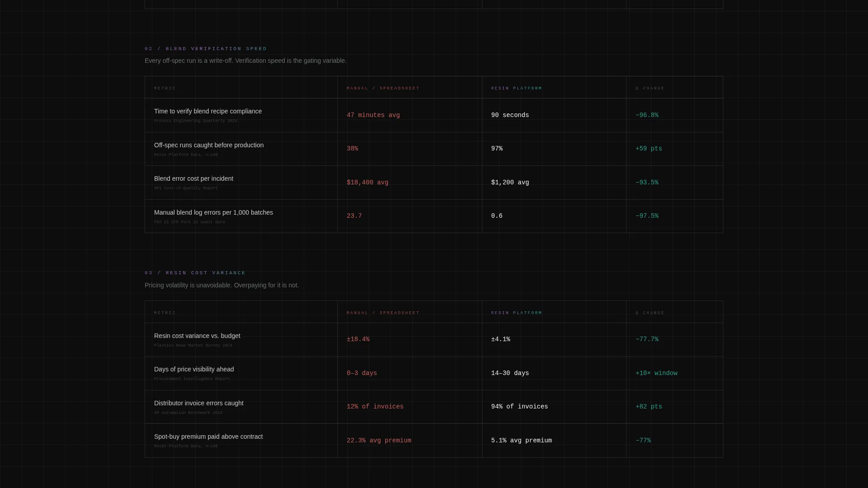The height and width of the screenshot is (488, 868).
Task: Click the '±18.4%' manual value
Action: 358,339
